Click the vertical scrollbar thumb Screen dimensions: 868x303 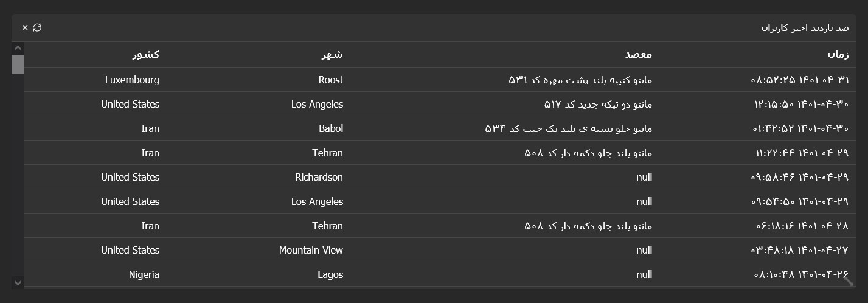click(18, 64)
